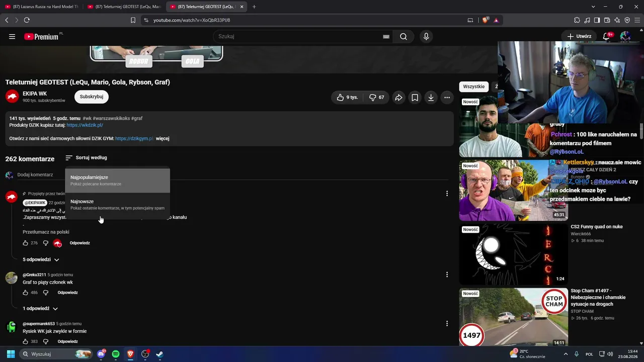Open the CS2 Funny quad on nuke thumbnail
Screen dimensions: 644x362
[x=514, y=254]
